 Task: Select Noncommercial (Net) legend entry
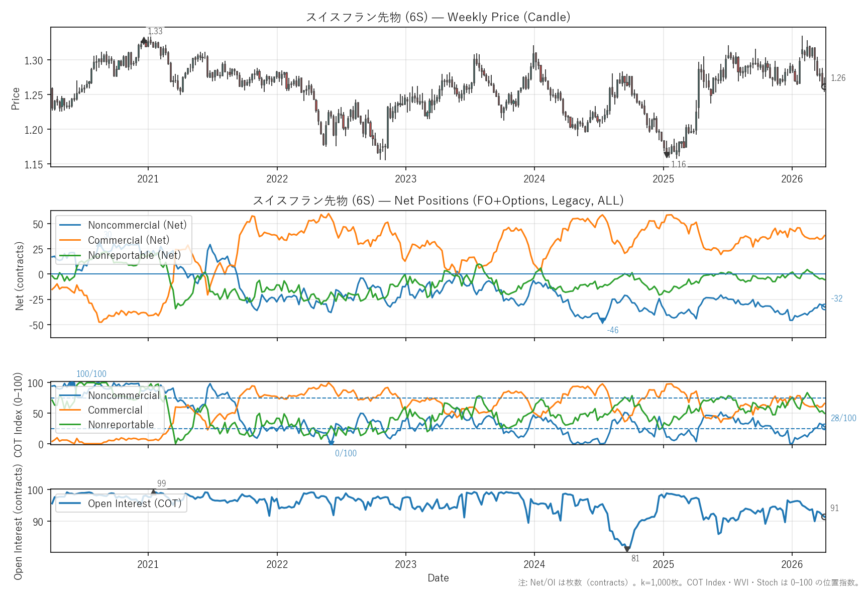(x=137, y=225)
